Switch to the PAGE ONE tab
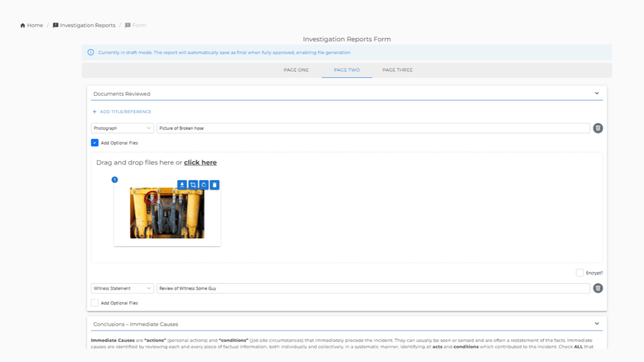This screenshot has width=644, height=362. [x=296, y=70]
